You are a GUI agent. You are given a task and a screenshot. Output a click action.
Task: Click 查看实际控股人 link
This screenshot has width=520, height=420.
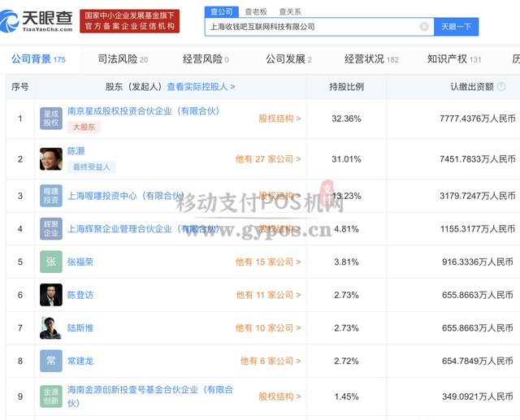[201, 87]
